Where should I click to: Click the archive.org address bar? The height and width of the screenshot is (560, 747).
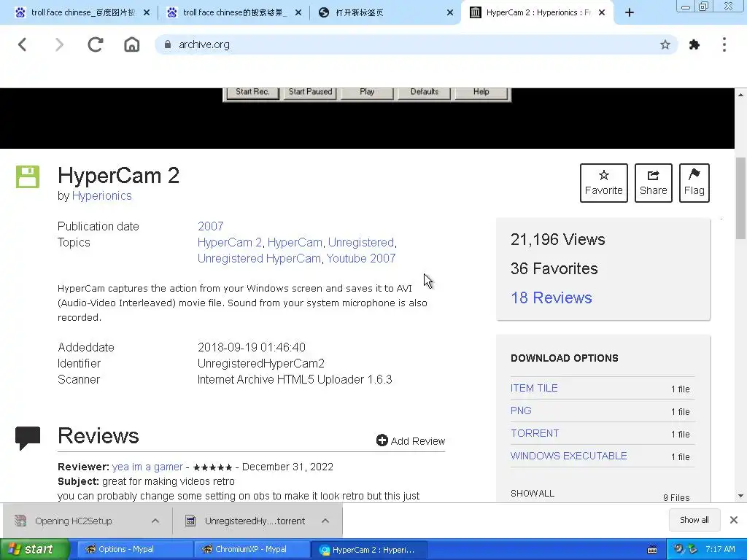click(414, 44)
